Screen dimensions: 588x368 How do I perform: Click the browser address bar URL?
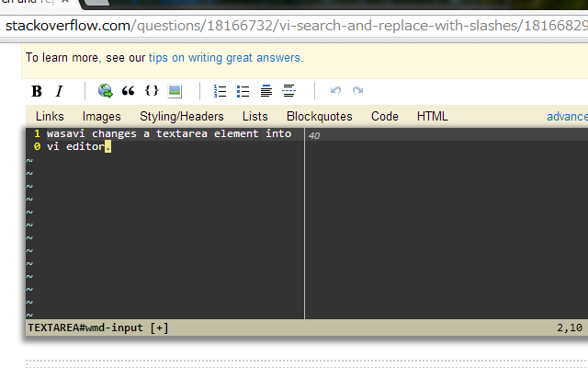point(296,26)
